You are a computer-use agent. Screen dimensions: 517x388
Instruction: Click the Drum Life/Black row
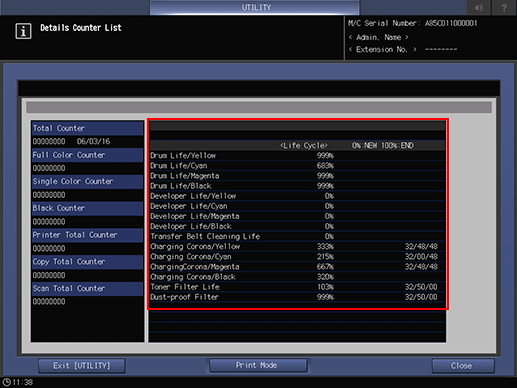[x=297, y=186]
